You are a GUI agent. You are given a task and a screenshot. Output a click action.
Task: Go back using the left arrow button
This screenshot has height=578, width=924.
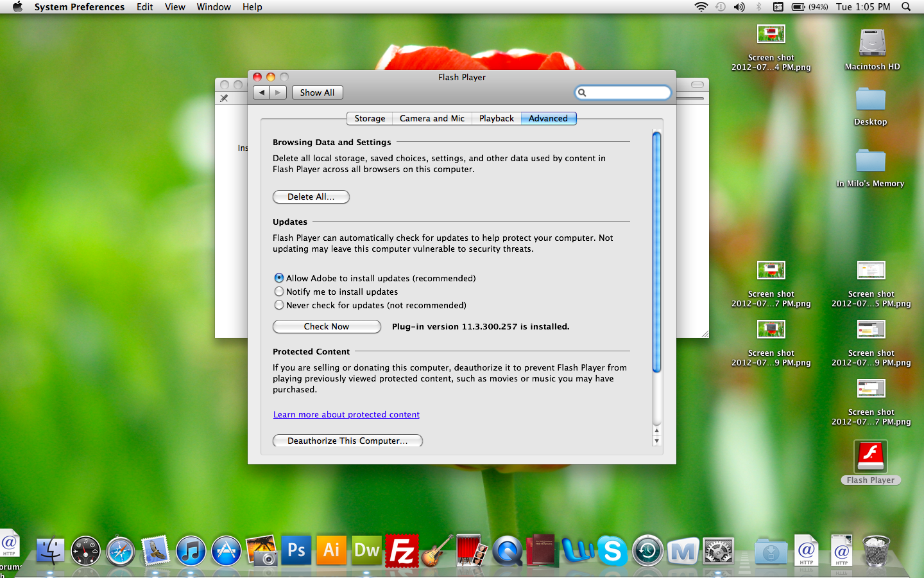tap(261, 92)
